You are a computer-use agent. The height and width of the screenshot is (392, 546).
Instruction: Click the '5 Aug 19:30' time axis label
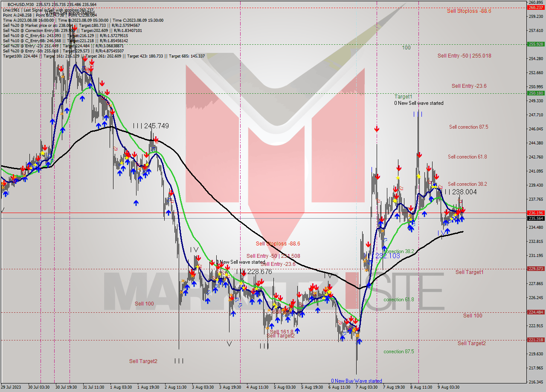click(x=312, y=387)
